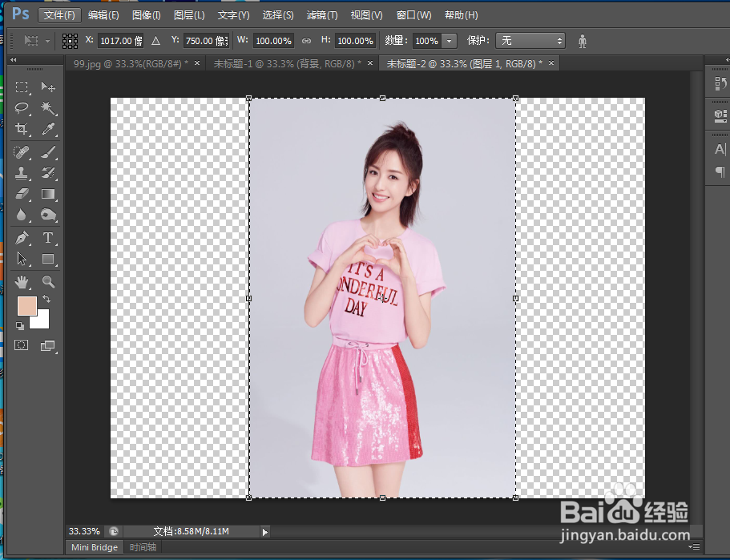Viewport: 730px width, 560px height.
Task: Select the Pen tool
Action: (x=22, y=237)
